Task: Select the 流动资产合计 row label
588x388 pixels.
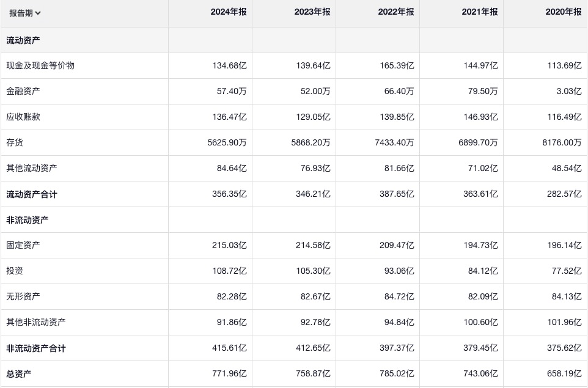Action: (32, 194)
